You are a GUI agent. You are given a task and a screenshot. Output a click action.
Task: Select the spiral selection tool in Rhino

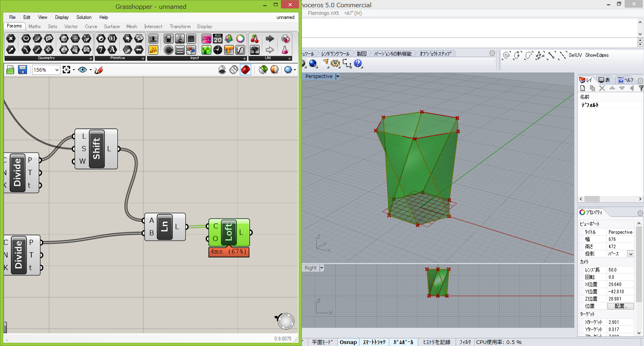pos(506,55)
